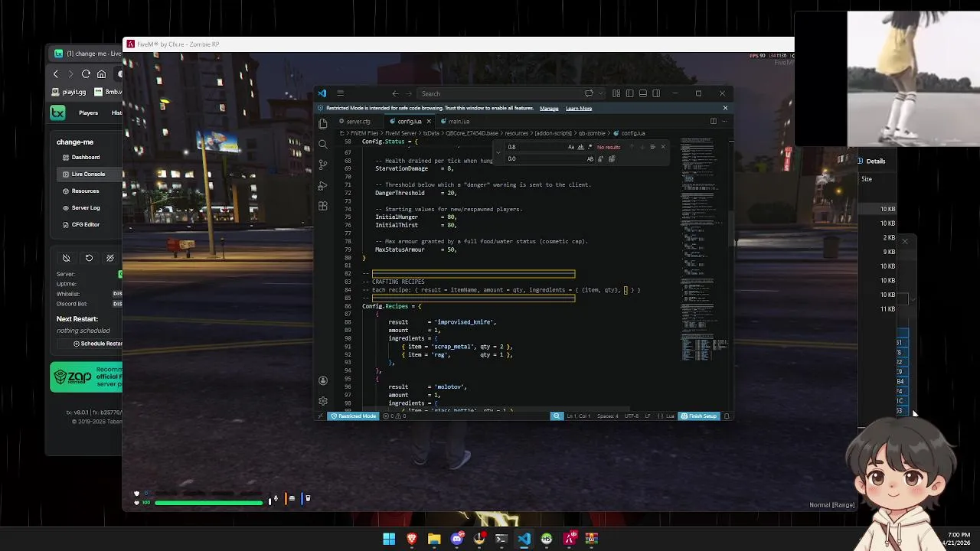This screenshot has height=551, width=980.
Task: Replace the current match in find widget
Action: 600,159
